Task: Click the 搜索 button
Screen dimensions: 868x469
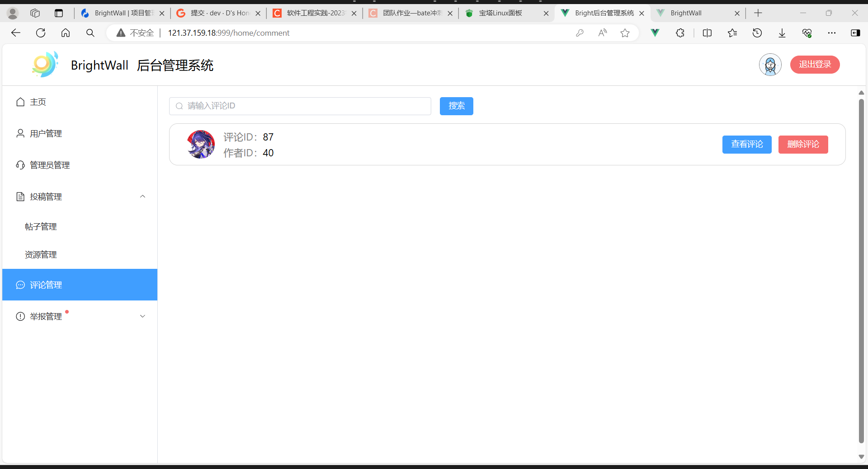Action: pos(457,106)
